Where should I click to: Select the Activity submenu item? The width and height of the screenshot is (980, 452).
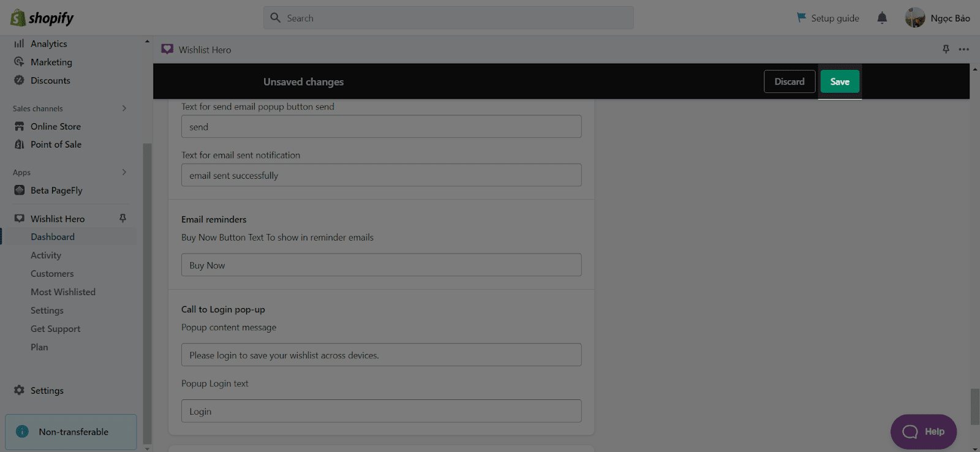[x=46, y=255]
